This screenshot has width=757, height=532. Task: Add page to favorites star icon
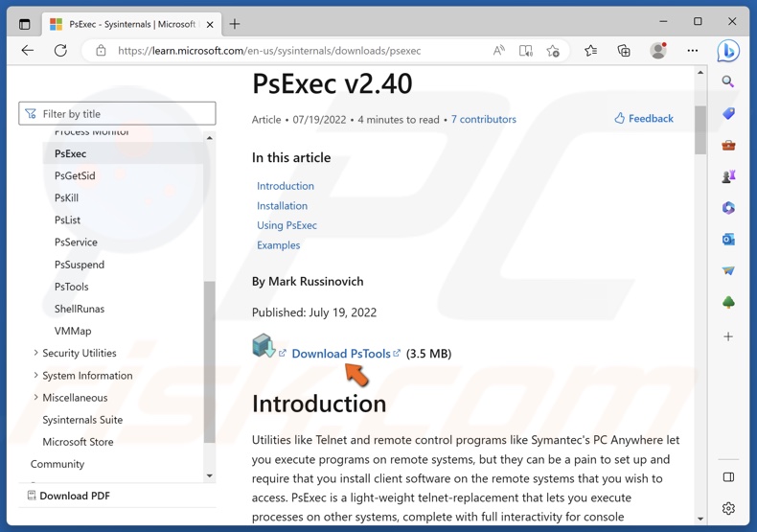pos(553,51)
